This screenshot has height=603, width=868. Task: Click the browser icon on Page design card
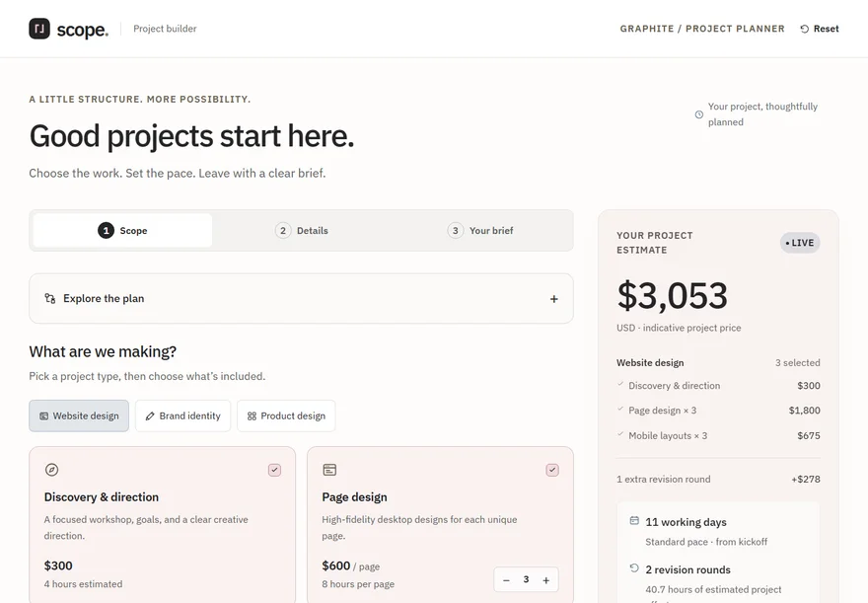point(329,470)
